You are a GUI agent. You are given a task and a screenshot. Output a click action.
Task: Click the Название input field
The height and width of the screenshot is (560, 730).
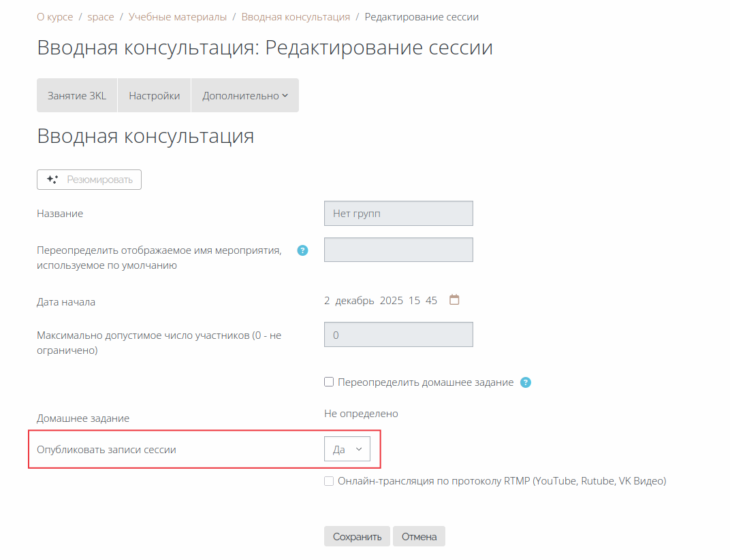pos(398,214)
